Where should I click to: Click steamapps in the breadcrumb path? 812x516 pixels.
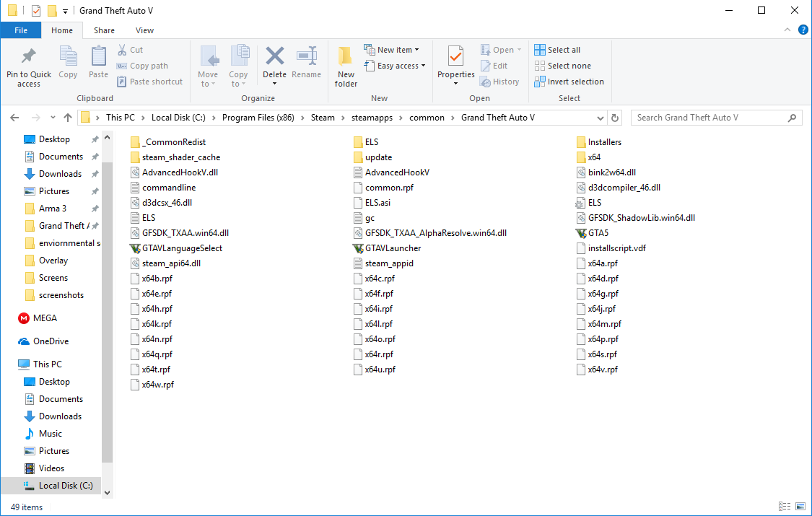(372, 118)
